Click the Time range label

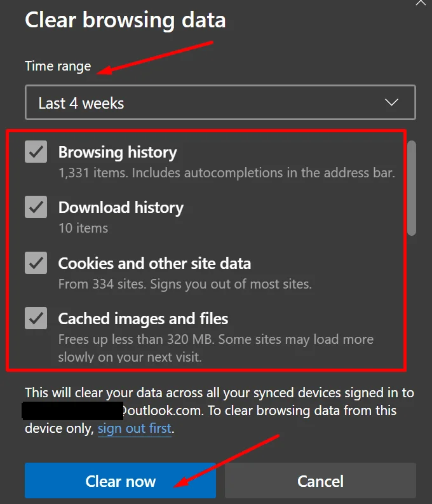tap(58, 66)
